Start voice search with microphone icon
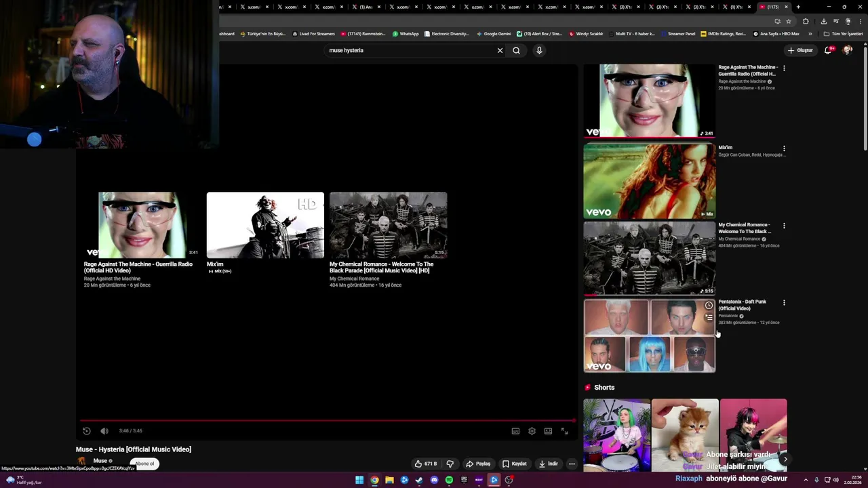The width and height of the screenshot is (868, 488). pyautogui.click(x=539, y=50)
